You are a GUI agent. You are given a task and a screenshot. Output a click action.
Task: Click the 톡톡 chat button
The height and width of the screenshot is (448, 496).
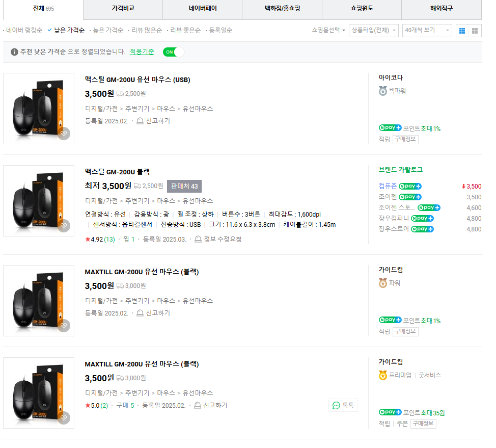click(343, 405)
